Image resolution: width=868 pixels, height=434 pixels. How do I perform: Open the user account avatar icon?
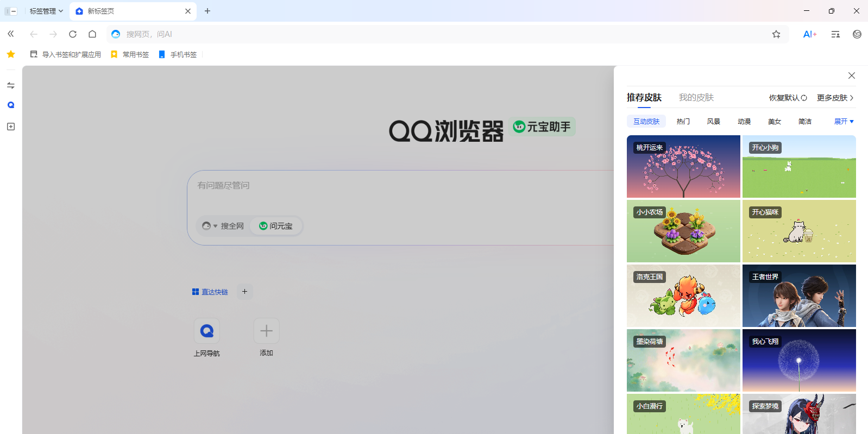[x=857, y=34]
